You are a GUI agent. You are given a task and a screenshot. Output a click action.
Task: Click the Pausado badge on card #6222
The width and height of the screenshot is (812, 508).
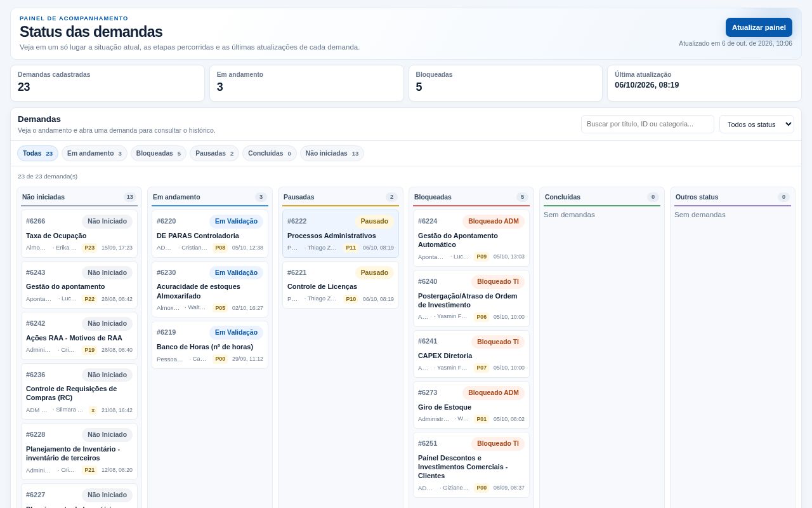tap(374, 221)
